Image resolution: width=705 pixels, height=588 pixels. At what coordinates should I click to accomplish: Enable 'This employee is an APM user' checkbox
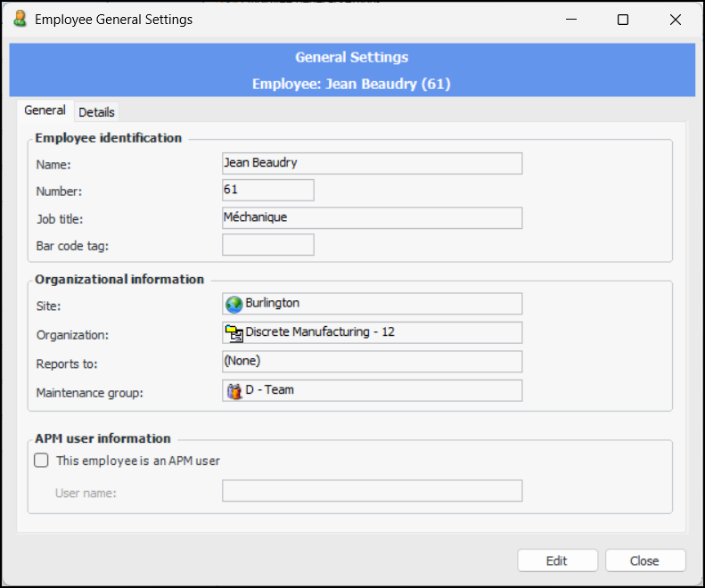coord(41,461)
